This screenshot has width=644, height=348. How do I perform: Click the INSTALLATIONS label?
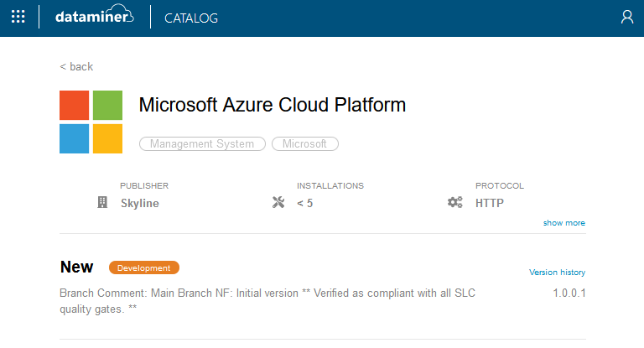click(x=330, y=185)
